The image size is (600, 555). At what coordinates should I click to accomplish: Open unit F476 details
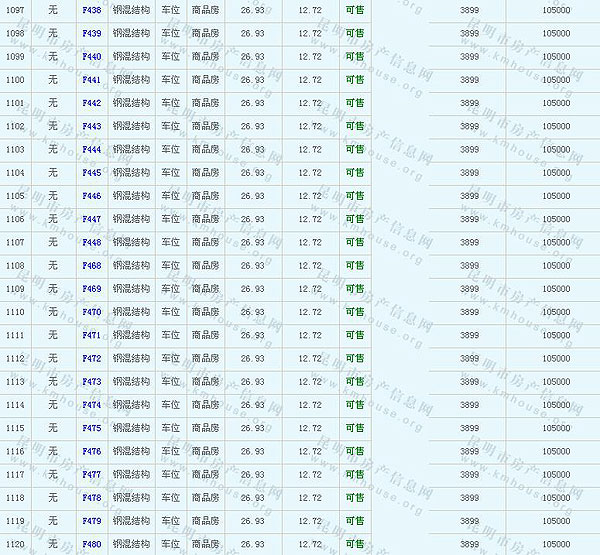pyautogui.click(x=91, y=451)
